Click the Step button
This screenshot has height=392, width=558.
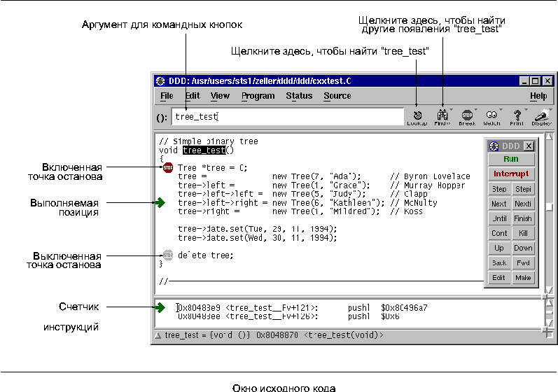499,189
